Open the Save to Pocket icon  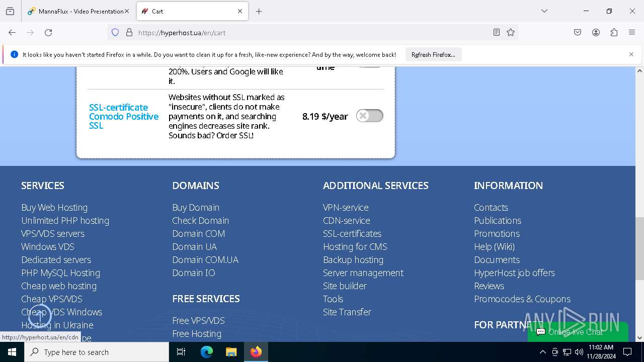click(x=578, y=33)
